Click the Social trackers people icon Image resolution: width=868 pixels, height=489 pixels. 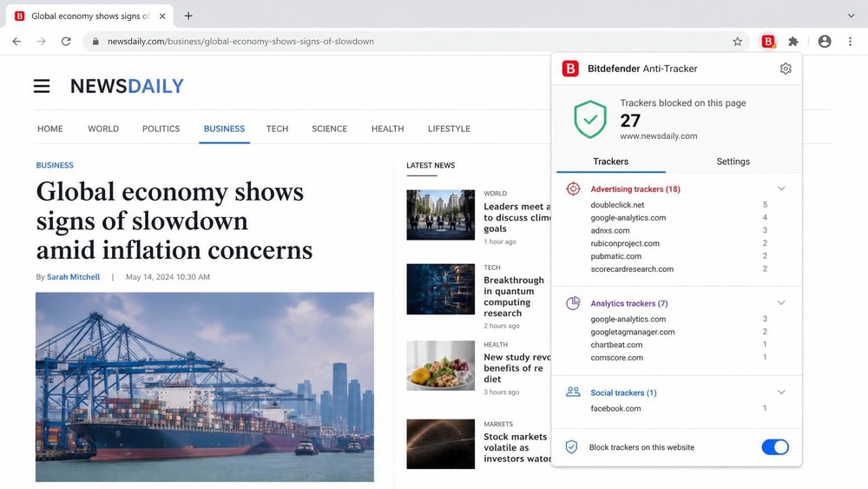coord(573,392)
